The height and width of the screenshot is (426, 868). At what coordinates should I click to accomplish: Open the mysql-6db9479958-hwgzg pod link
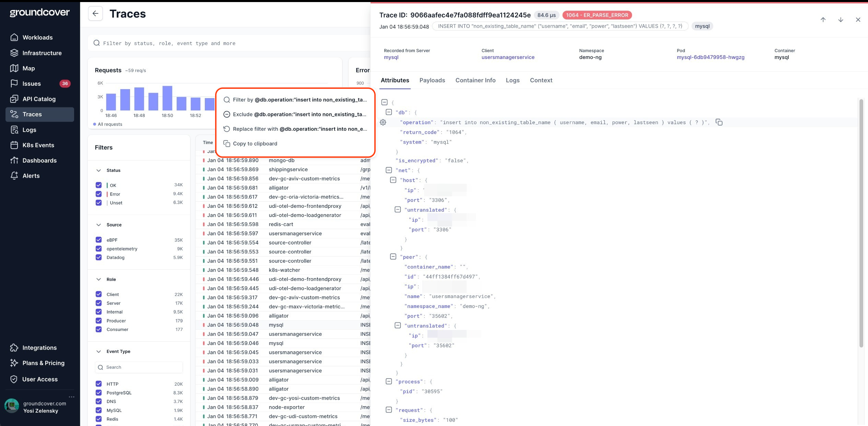tap(710, 57)
